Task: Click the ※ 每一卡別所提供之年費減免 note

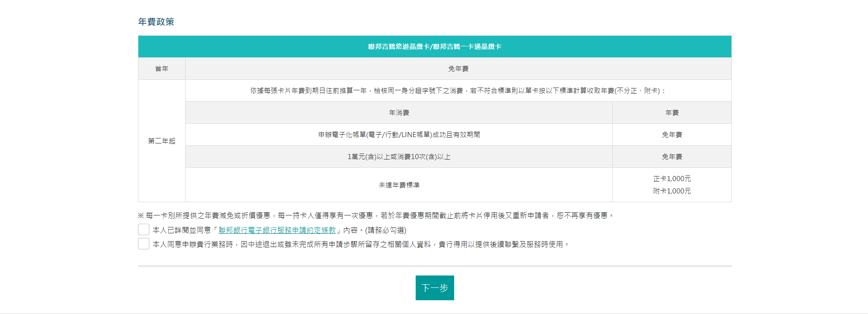Action: [376, 215]
